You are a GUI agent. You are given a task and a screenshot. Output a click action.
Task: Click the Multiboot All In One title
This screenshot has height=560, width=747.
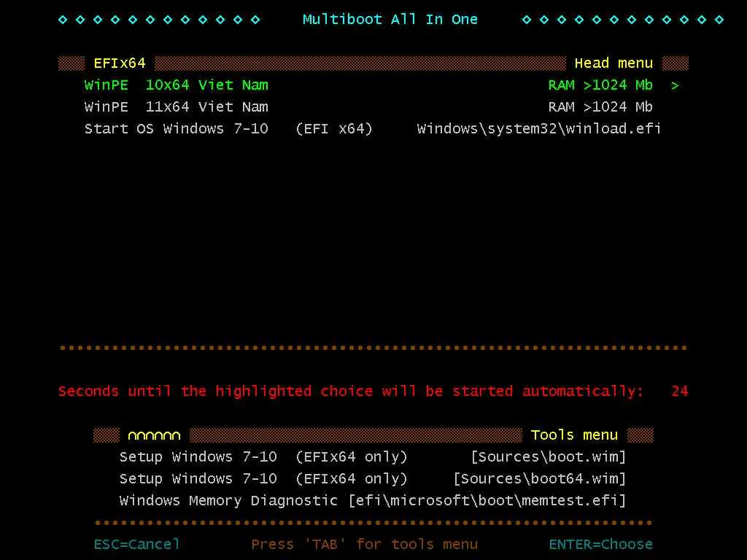[390, 20]
